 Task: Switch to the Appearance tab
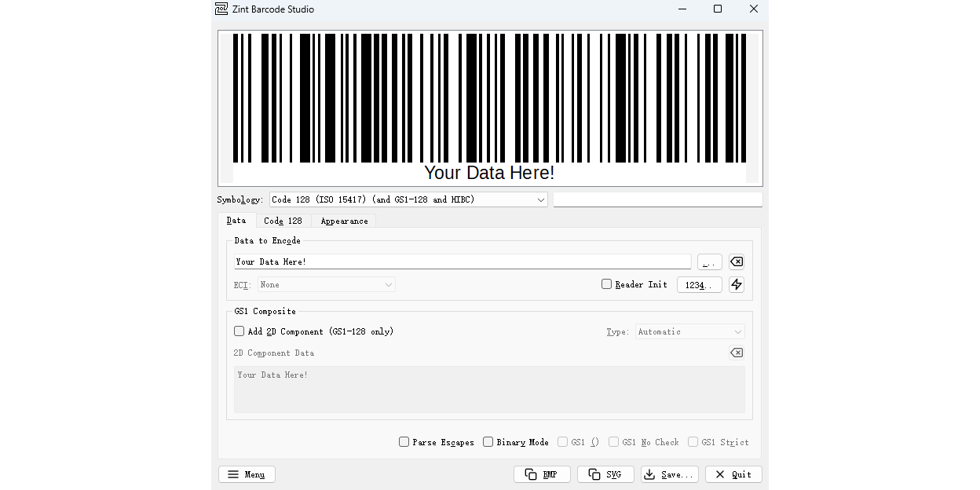click(343, 221)
